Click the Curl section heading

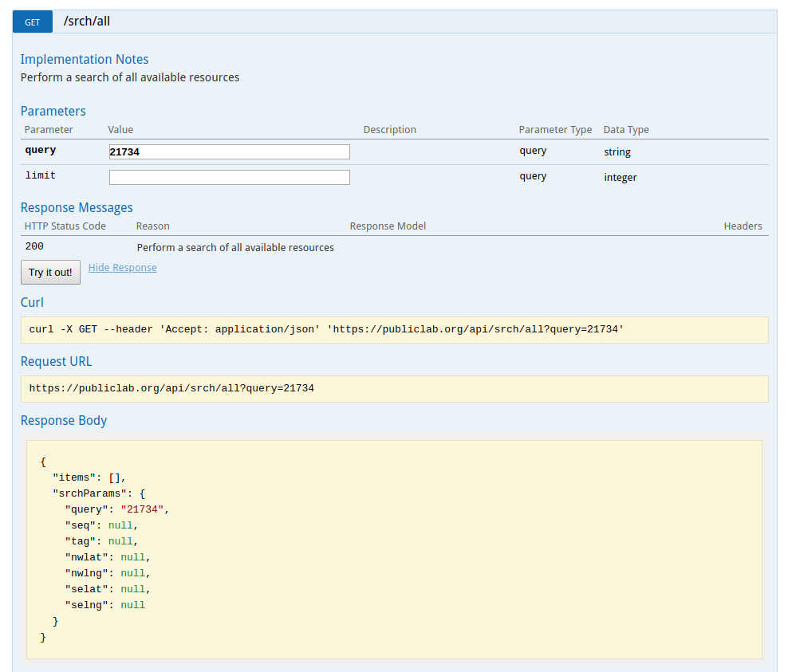pyautogui.click(x=32, y=302)
